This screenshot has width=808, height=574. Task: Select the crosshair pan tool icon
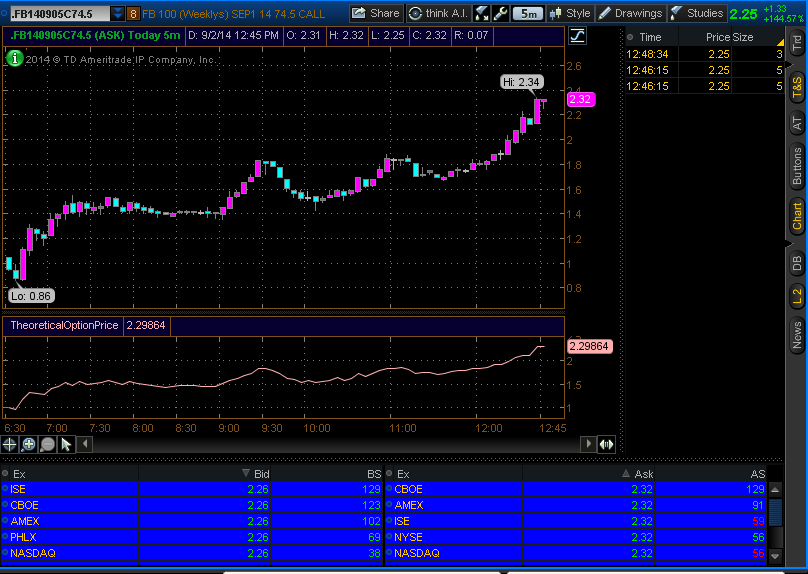(x=10, y=444)
